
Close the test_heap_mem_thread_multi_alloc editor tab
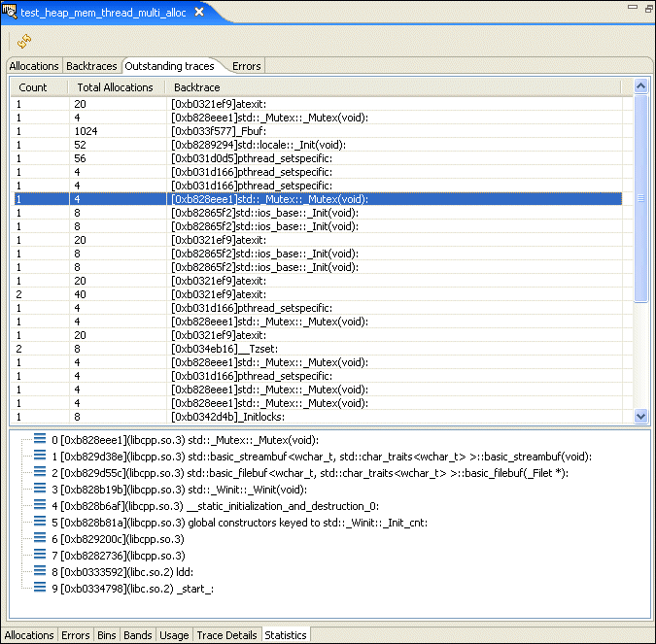click(199, 12)
